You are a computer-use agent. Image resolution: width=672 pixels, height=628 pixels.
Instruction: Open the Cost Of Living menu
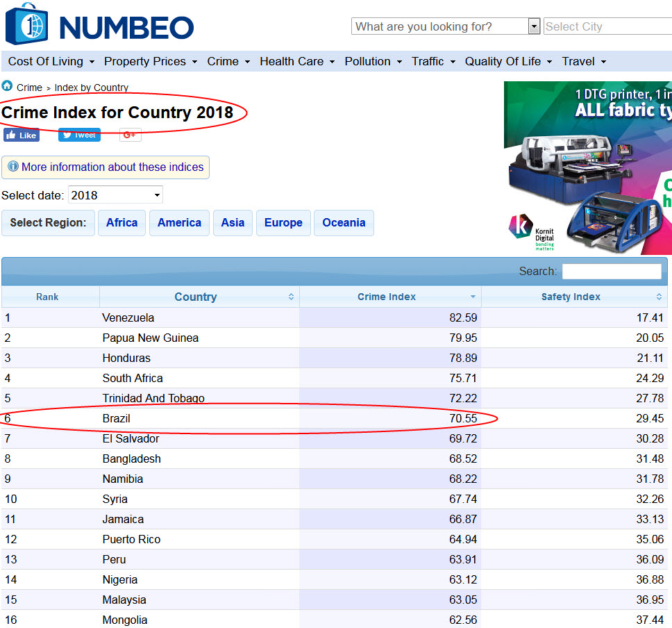[x=51, y=61]
